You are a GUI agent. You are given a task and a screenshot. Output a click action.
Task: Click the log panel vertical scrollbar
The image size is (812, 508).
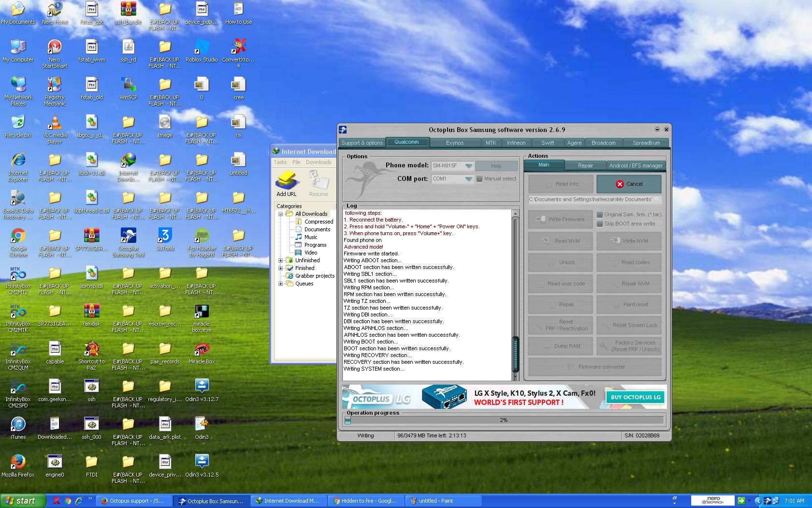515,295
